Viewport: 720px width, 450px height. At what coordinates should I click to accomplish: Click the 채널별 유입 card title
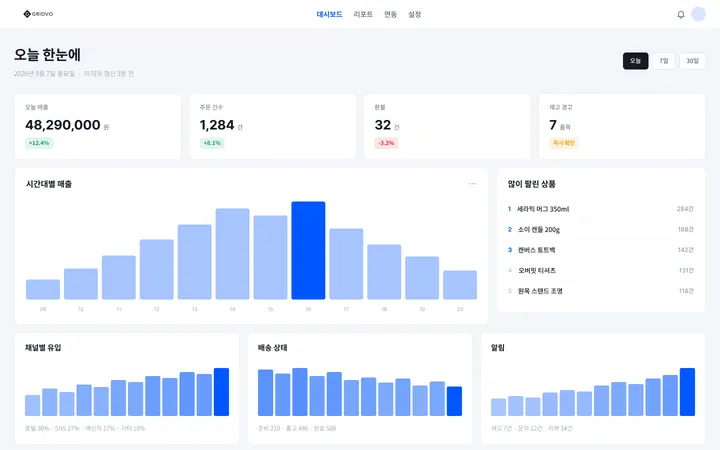coord(43,348)
